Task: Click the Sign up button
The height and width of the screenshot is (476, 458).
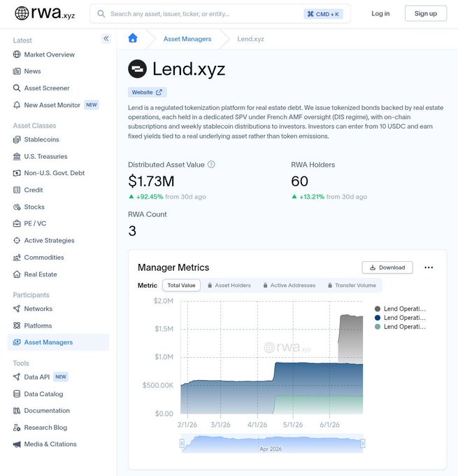Action: [426, 13]
